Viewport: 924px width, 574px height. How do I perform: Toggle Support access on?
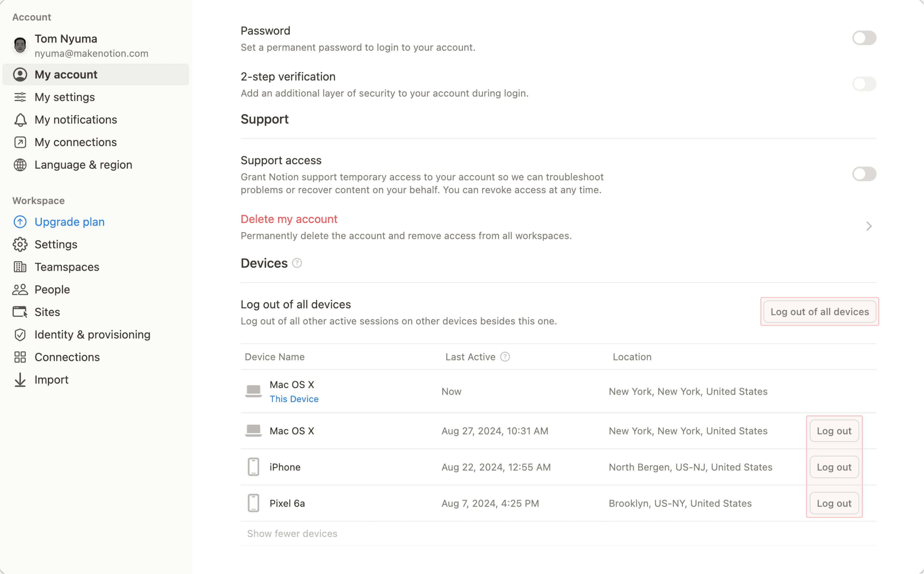[x=864, y=174]
